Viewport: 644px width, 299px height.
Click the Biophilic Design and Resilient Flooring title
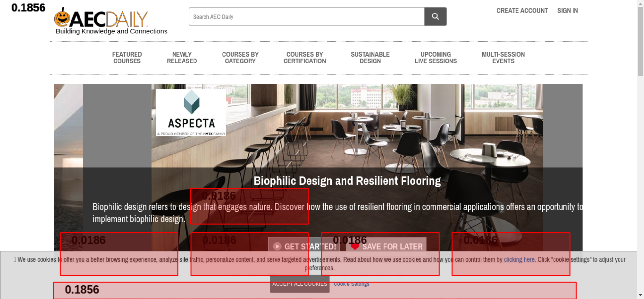[x=347, y=181]
